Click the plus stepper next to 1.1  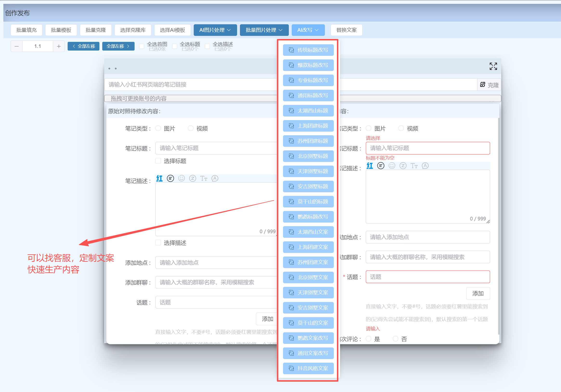(59, 46)
